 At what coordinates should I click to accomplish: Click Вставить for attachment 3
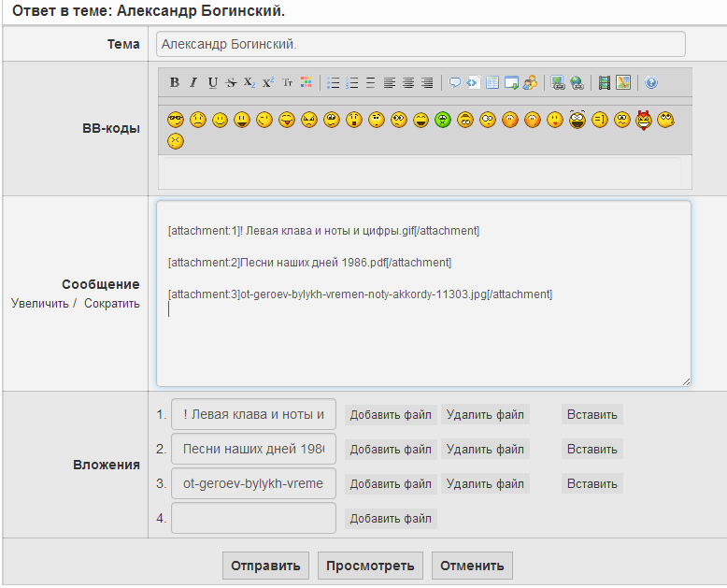tap(592, 484)
